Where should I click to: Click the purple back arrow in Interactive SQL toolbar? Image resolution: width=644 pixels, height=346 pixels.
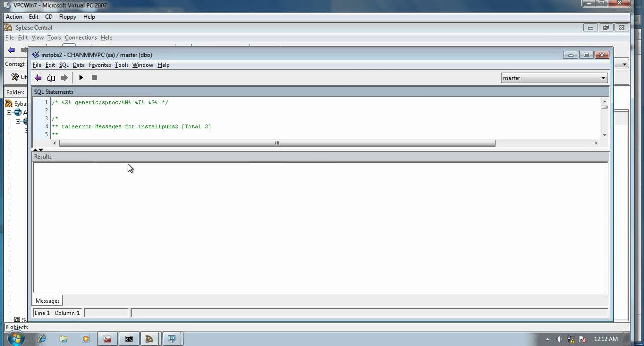(x=38, y=78)
